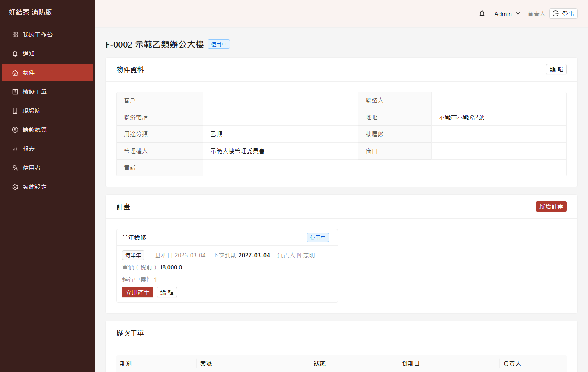Click the notification bell icon in header
Image resolution: width=588 pixels, height=372 pixels.
tap(482, 14)
